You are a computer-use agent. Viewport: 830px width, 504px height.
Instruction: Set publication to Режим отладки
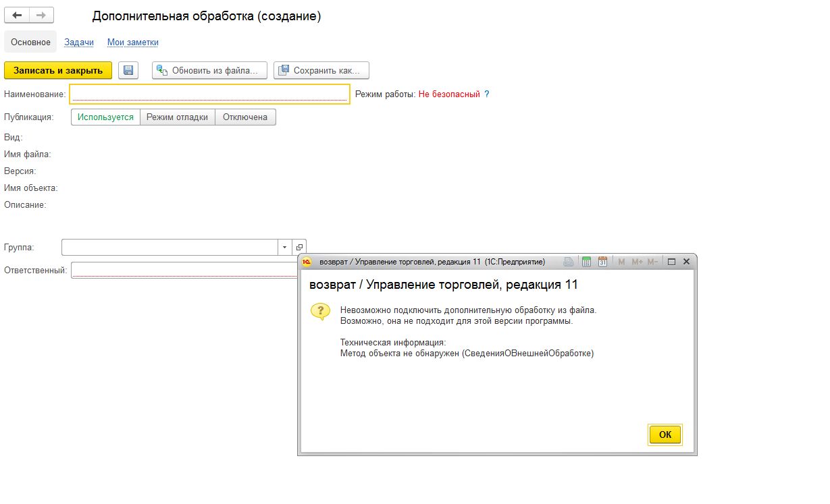tap(178, 117)
